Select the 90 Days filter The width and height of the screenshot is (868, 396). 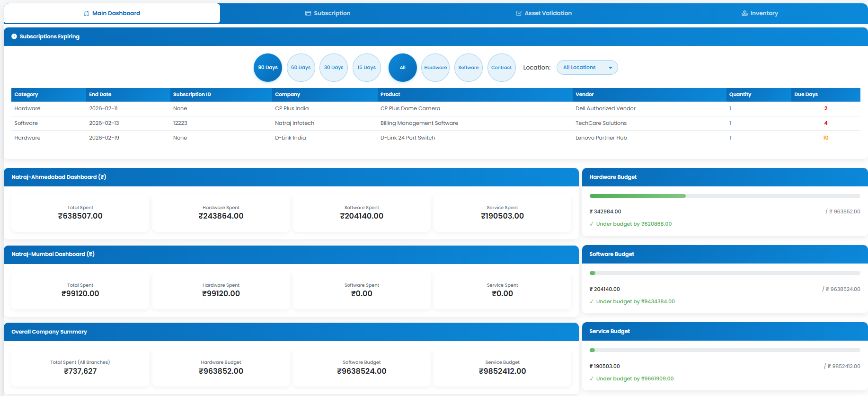(268, 68)
